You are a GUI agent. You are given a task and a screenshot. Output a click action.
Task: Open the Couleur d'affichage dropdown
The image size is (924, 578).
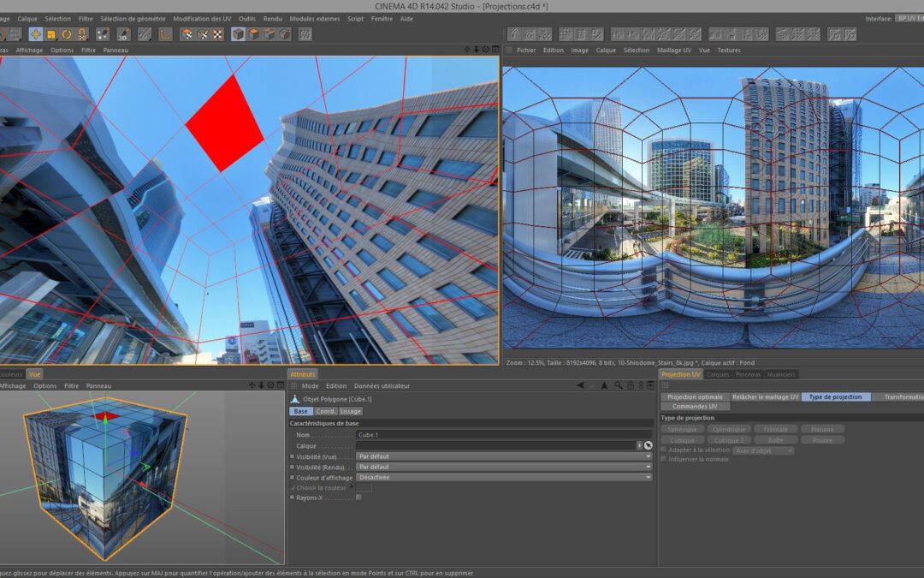(x=503, y=477)
